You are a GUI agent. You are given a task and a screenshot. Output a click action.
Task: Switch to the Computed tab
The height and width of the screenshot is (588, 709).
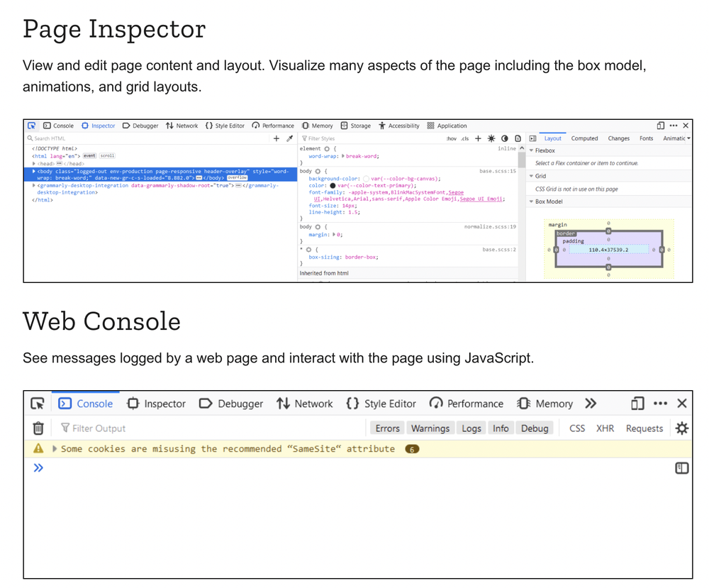584,138
